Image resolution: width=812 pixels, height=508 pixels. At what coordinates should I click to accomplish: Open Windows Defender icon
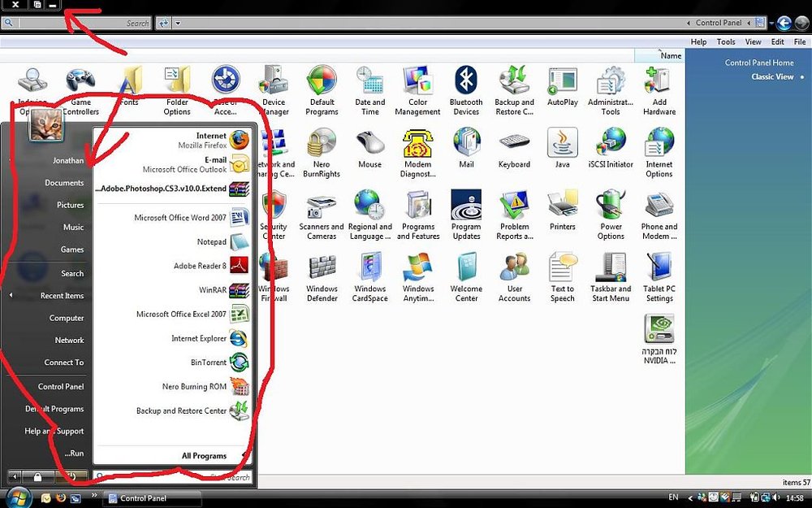[322, 277]
